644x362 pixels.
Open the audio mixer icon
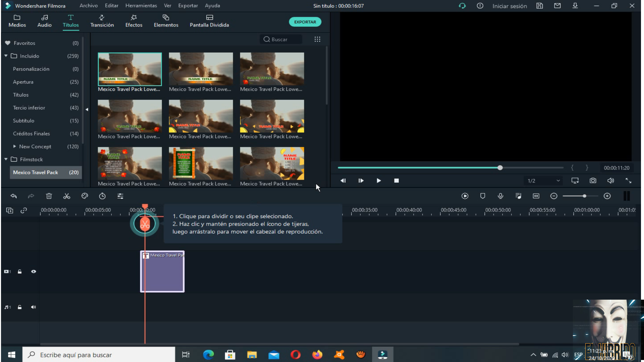[x=518, y=196]
